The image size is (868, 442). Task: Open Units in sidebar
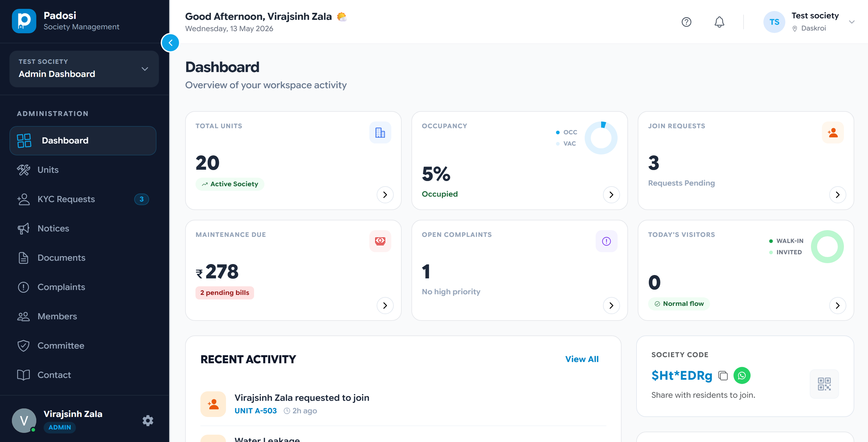click(x=83, y=170)
